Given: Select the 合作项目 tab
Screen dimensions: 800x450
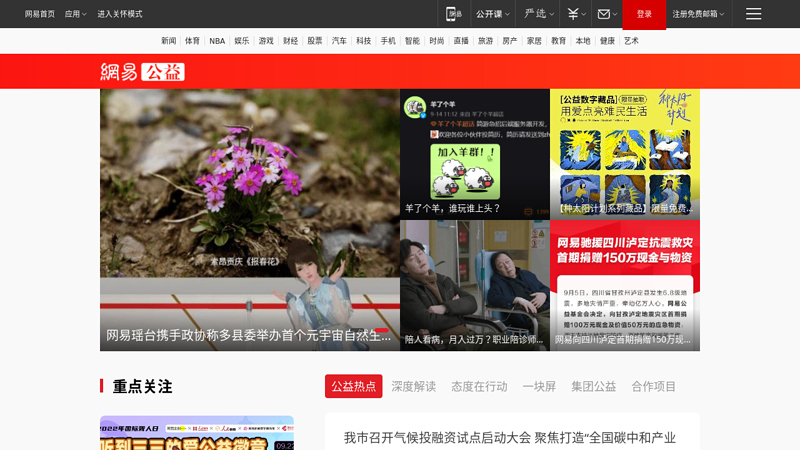Looking at the screenshot, I should point(654,386).
